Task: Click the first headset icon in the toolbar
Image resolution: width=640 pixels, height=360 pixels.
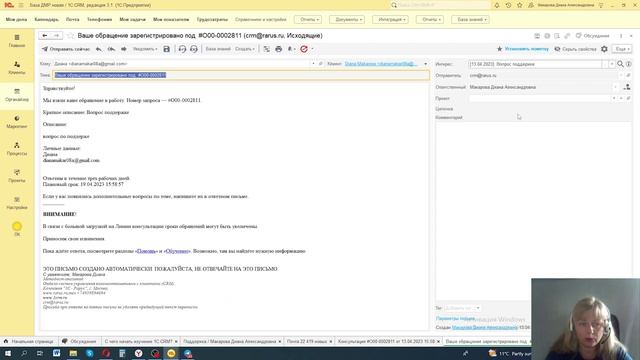Action: [182, 49]
